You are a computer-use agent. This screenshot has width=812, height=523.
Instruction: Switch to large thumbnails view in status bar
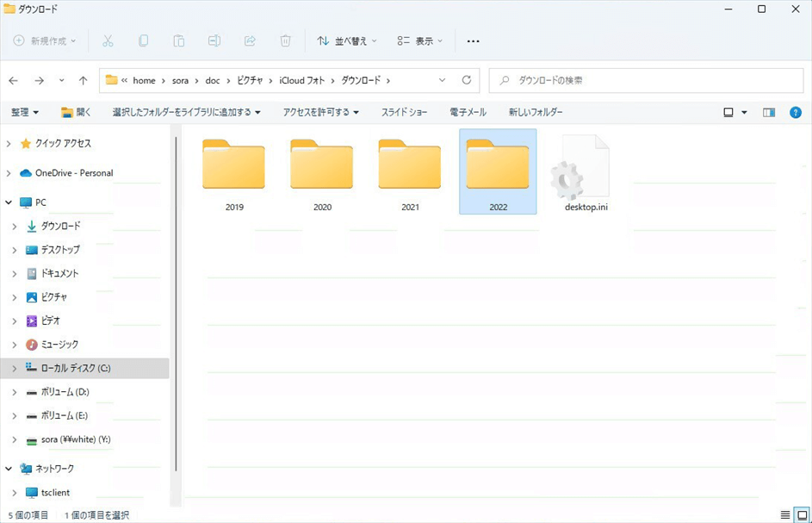[x=802, y=514]
